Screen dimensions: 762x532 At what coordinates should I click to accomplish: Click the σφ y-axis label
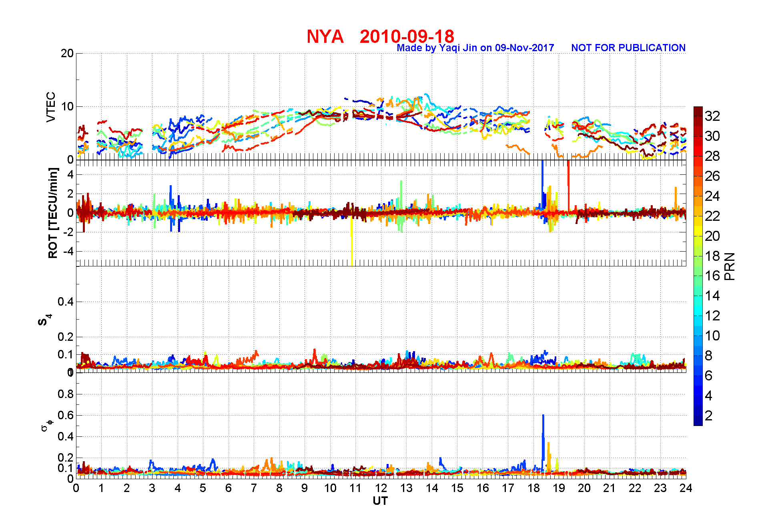click(x=46, y=425)
